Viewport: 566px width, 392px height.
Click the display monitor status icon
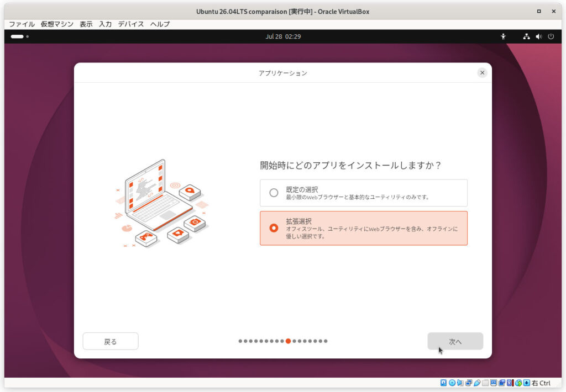click(494, 383)
